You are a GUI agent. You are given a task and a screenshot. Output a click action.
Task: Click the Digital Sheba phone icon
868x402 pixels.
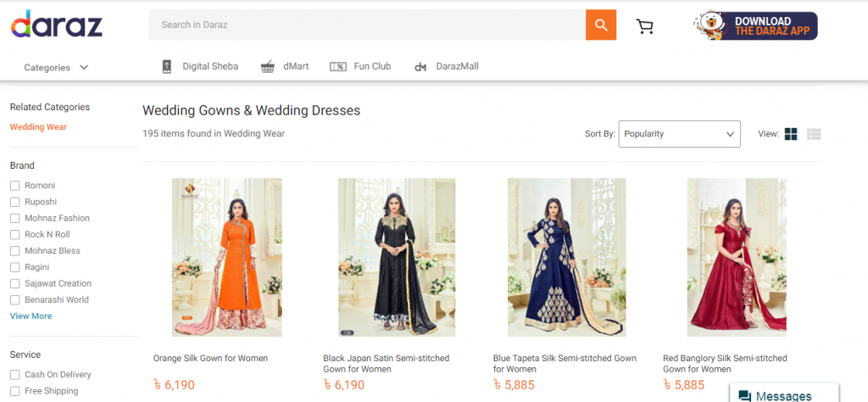tap(167, 66)
